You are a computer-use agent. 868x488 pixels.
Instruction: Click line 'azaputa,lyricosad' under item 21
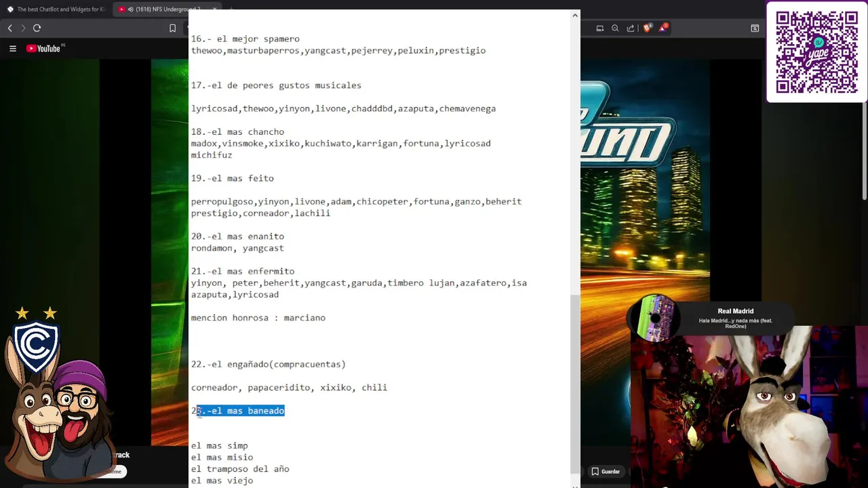(235, 295)
